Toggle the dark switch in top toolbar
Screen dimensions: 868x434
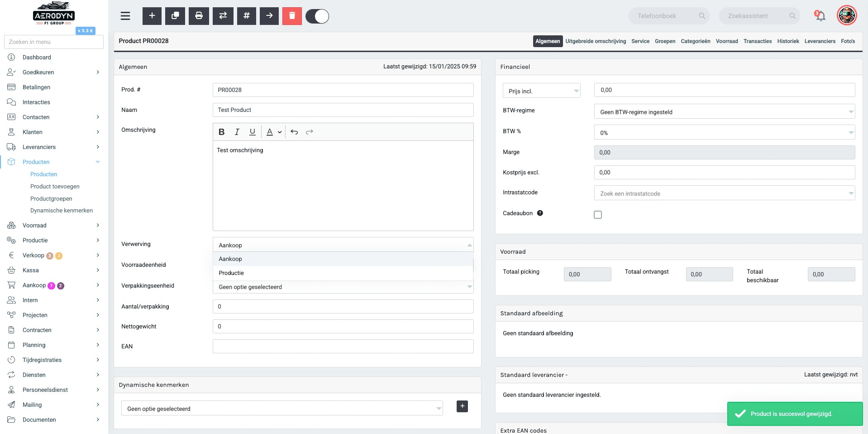pyautogui.click(x=317, y=16)
